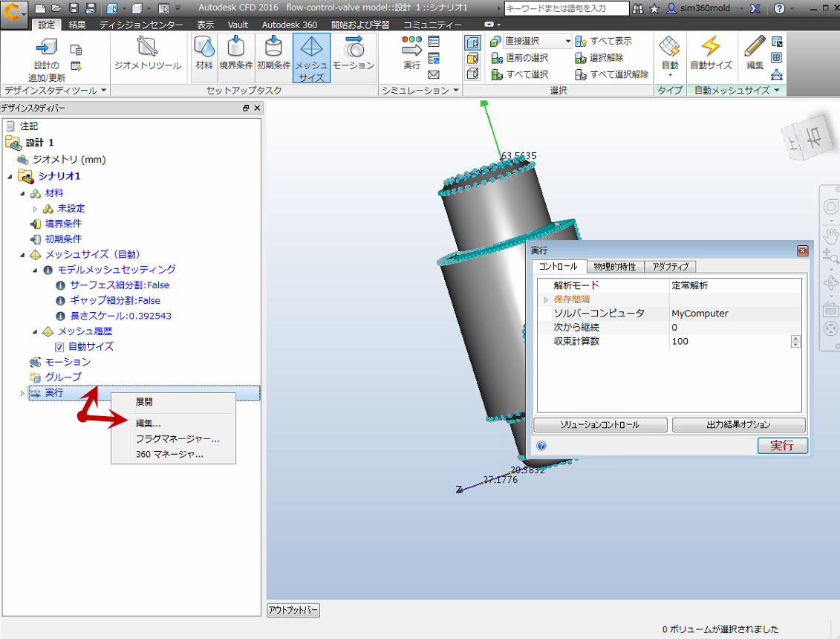
Task: Click すべて選択 select all
Action: (x=520, y=74)
